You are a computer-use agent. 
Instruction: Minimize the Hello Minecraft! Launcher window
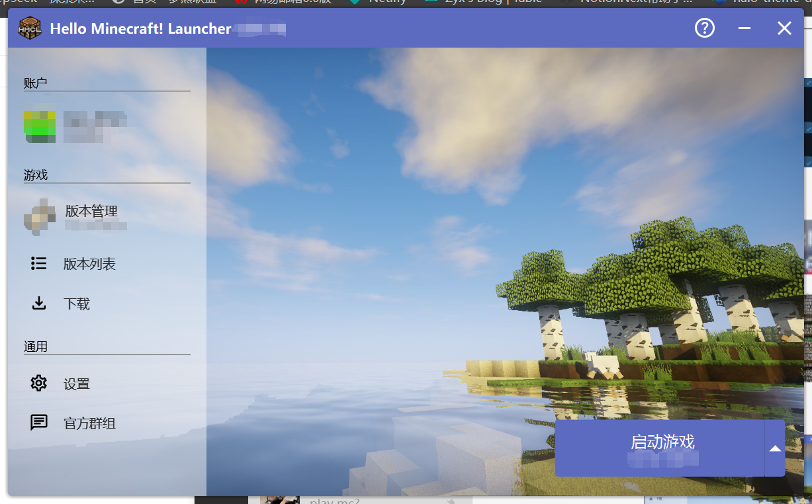(x=744, y=28)
